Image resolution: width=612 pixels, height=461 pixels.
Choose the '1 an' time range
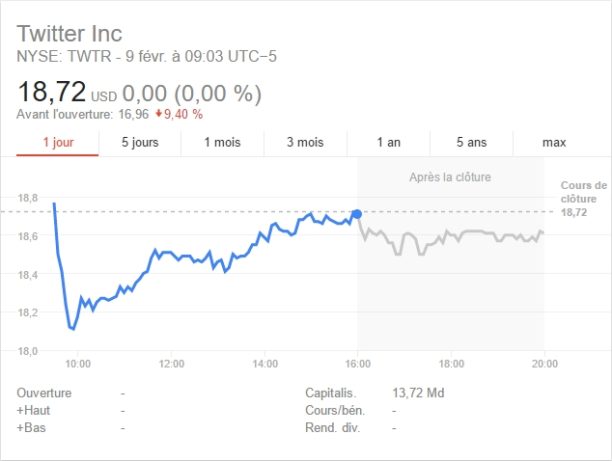[x=389, y=142]
